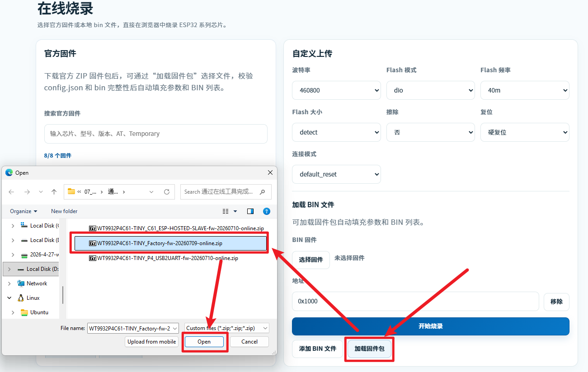Screen dimensions: 588x372
Task: Select the TINY_Factory-fw-20260709 zip file
Action: coord(170,243)
